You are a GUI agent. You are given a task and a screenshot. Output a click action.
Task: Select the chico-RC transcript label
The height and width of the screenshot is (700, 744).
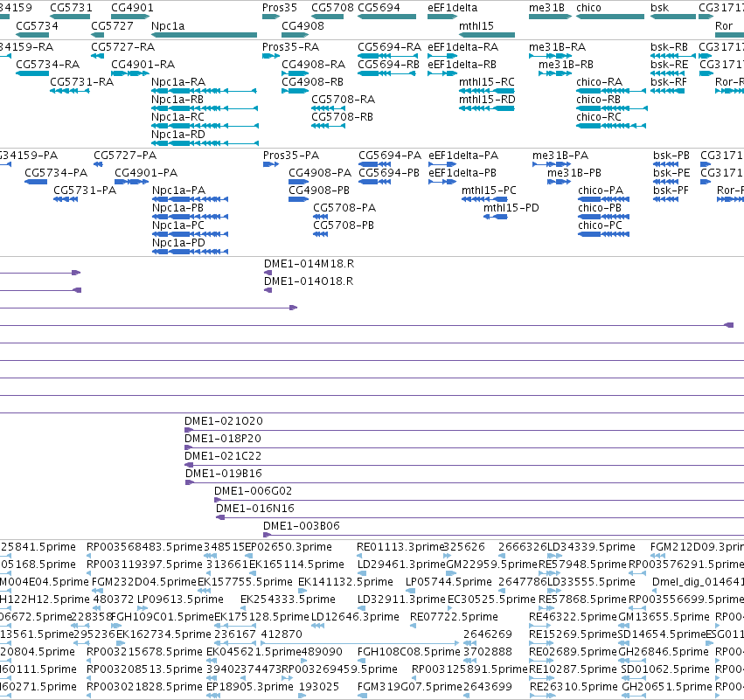(x=599, y=117)
